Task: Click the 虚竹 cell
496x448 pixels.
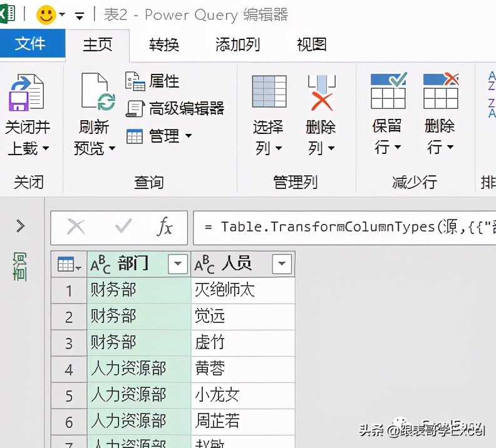Action: [x=243, y=343]
